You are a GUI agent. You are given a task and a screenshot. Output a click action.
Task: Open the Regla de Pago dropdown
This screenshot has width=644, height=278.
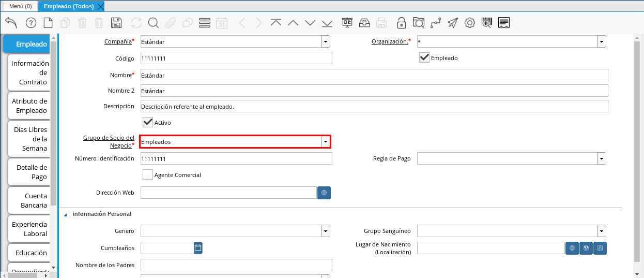point(602,158)
